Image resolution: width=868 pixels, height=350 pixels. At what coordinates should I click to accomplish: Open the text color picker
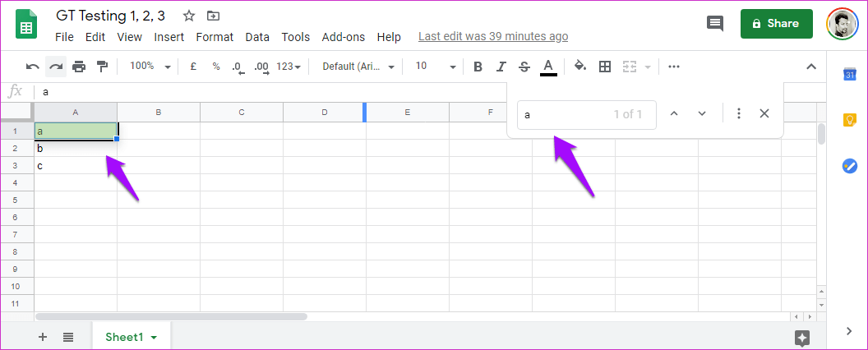pyautogui.click(x=548, y=67)
